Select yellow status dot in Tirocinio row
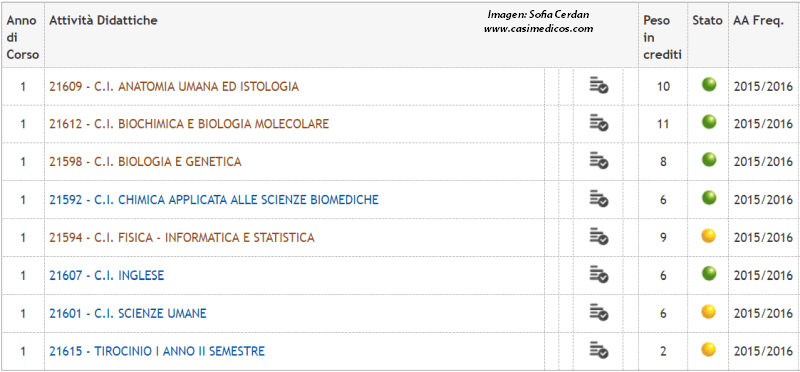This screenshot has height=372, width=800. coord(709,350)
